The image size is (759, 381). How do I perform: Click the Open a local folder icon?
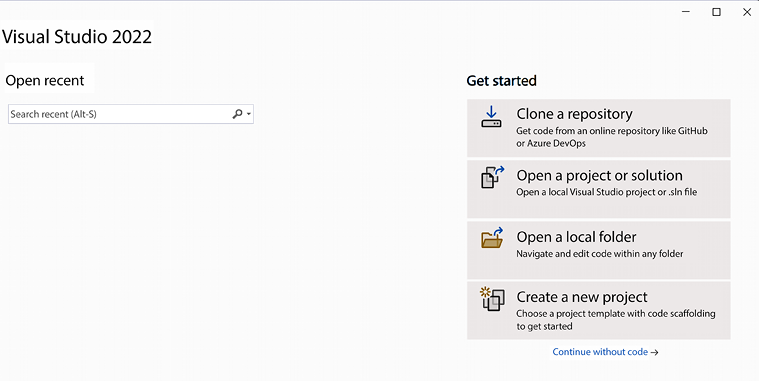click(492, 238)
